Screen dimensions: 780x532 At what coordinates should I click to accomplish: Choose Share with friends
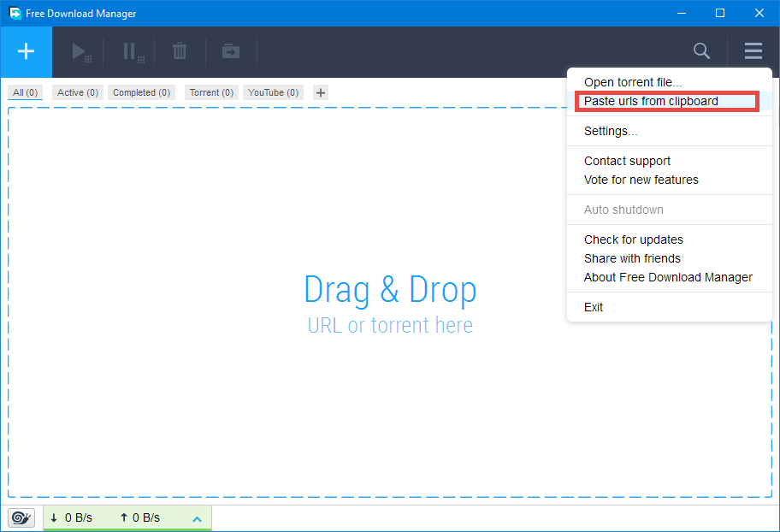pos(670,258)
